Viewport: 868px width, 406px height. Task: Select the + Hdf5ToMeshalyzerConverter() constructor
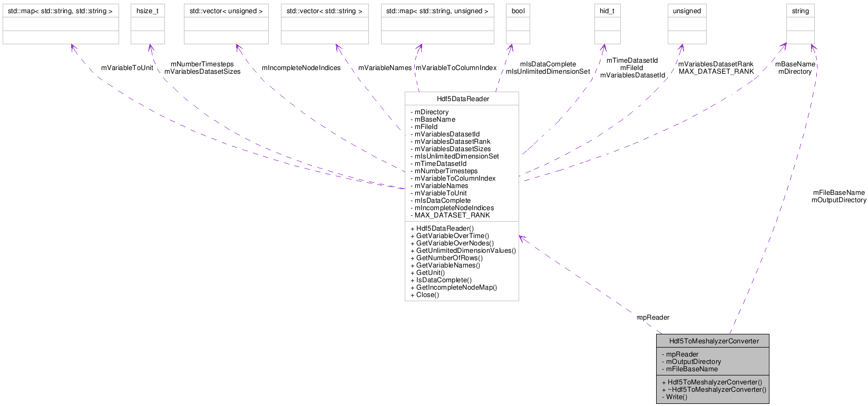tap(712, 382)
